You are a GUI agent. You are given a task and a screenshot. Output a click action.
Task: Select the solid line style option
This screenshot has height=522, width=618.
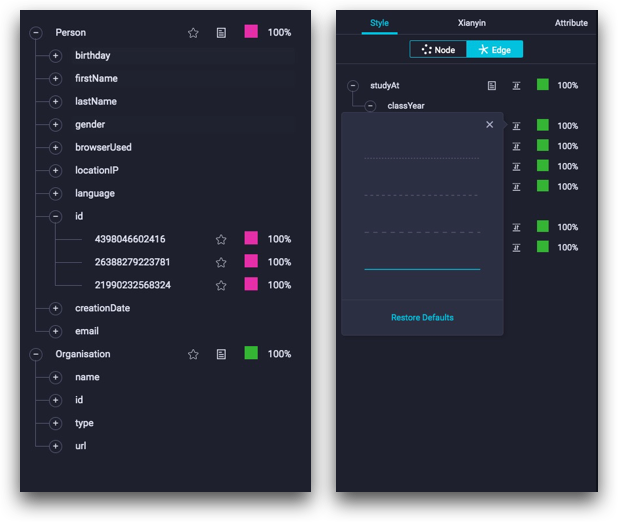click(422, 269)
